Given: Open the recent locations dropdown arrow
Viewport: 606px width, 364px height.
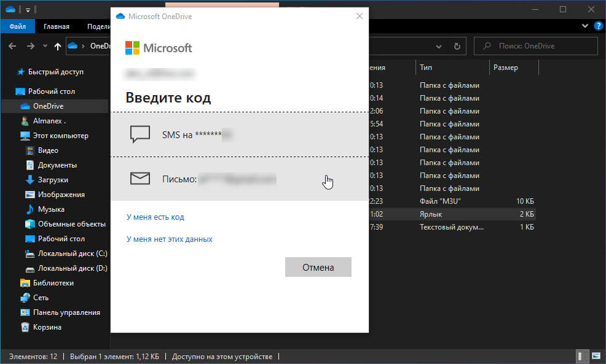Looking at the screenshot, I should 45,46.
